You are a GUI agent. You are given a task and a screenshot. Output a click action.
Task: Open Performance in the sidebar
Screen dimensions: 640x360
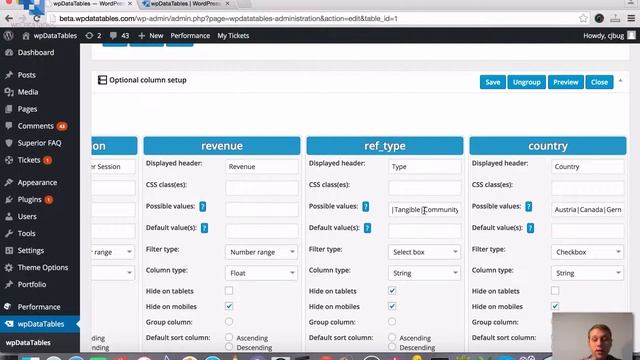(39, 307)
